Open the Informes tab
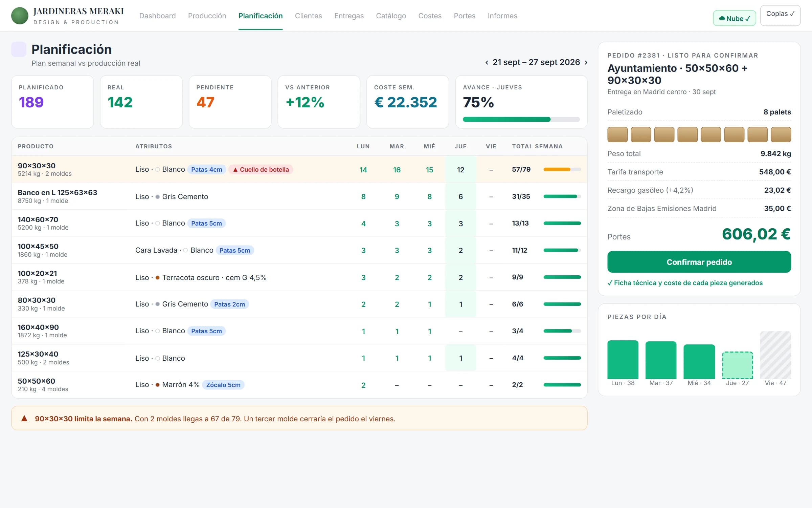Screen dimensions: 812x508 point(502,16)
